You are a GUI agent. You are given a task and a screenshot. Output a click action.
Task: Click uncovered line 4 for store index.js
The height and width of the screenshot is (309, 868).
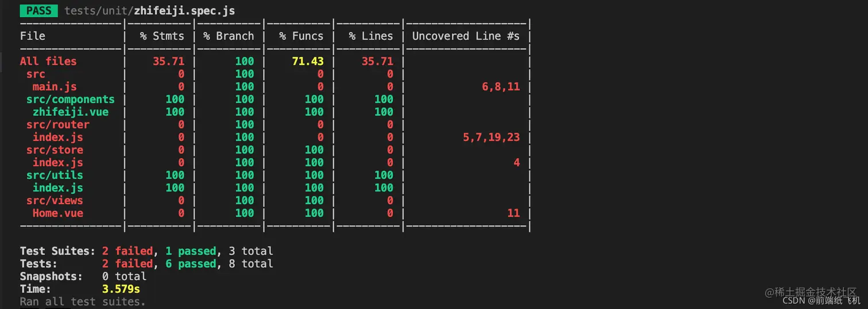[517, 162]
